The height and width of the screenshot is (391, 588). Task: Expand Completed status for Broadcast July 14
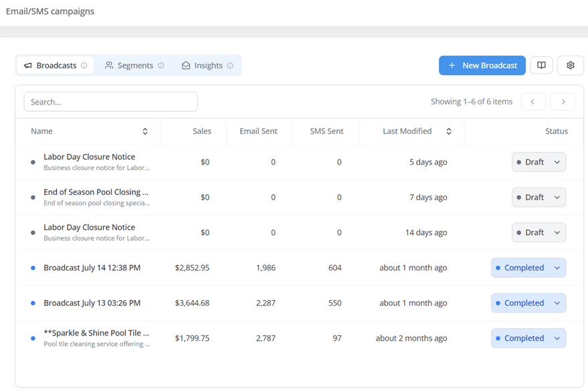[528, 268]
